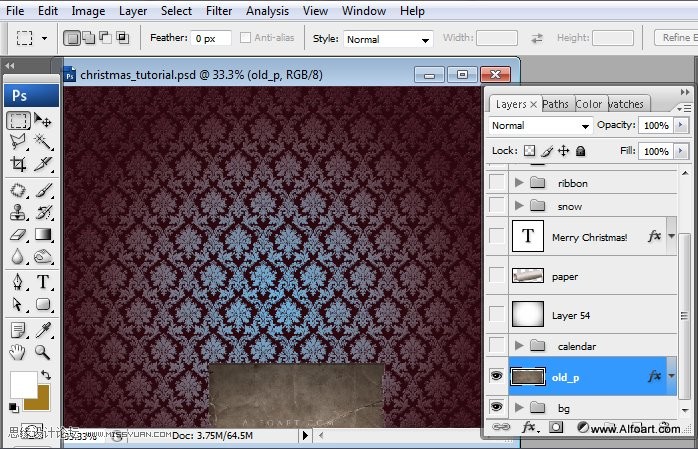Select the Clone Stamp tool

click(18, 211)
